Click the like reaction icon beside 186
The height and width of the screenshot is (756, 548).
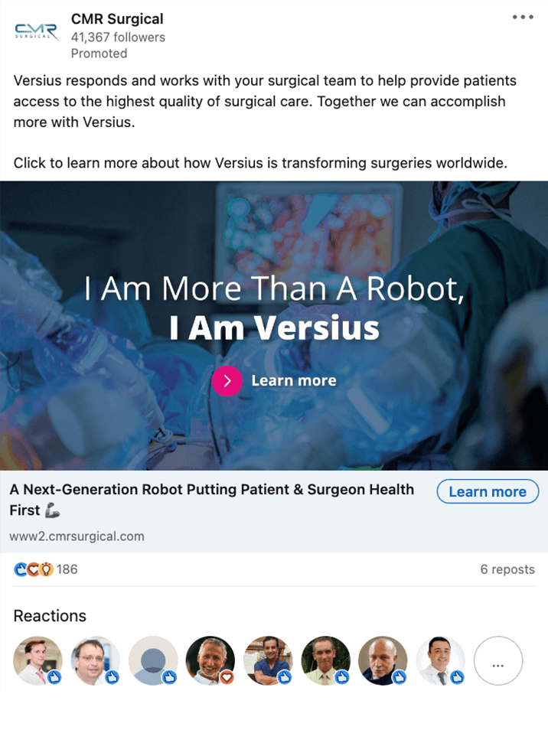click(x=21, y=569)
